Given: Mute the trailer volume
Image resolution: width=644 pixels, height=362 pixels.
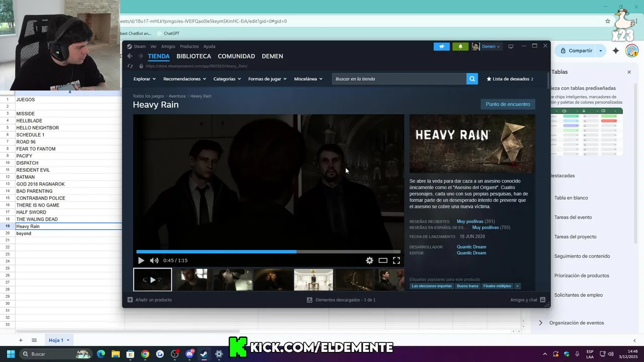Looking at the screenshot, I should pos(154,260).
